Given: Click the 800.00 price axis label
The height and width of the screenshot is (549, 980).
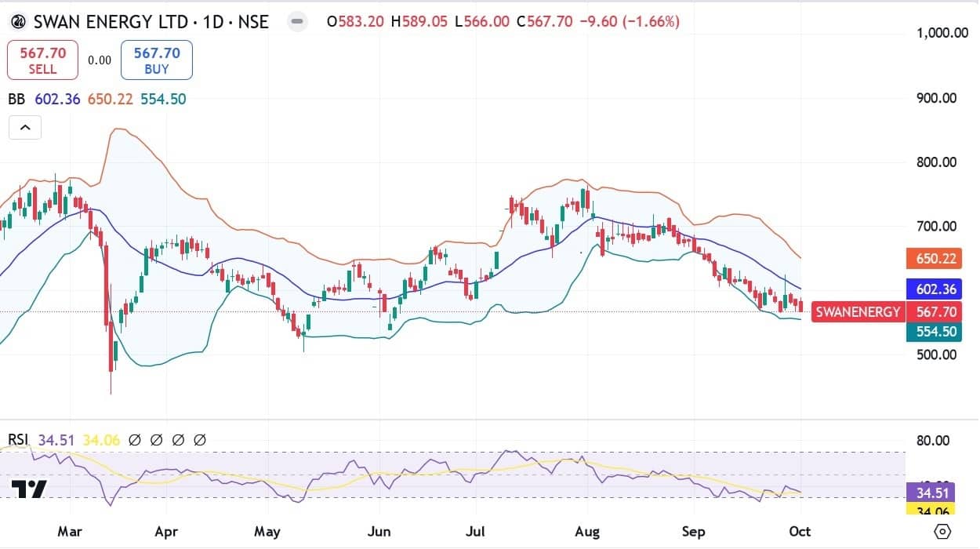Looking at the screenshot, I should [937, 162].
